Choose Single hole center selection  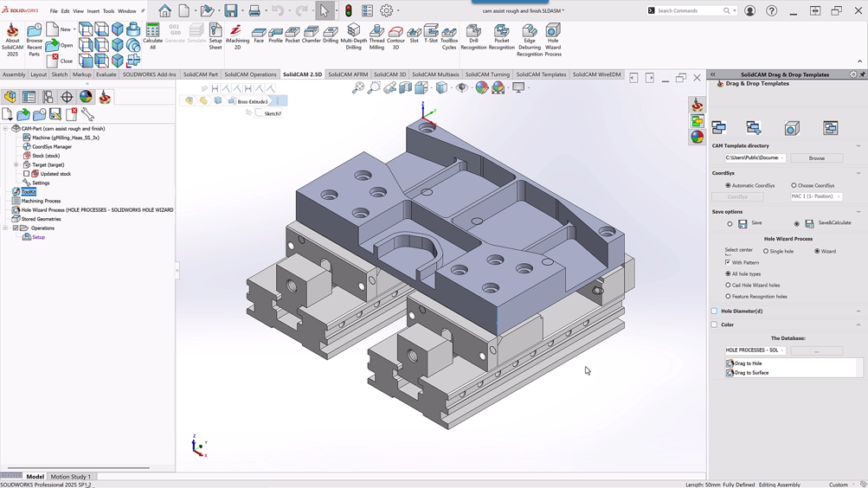(x=766, y=251)
